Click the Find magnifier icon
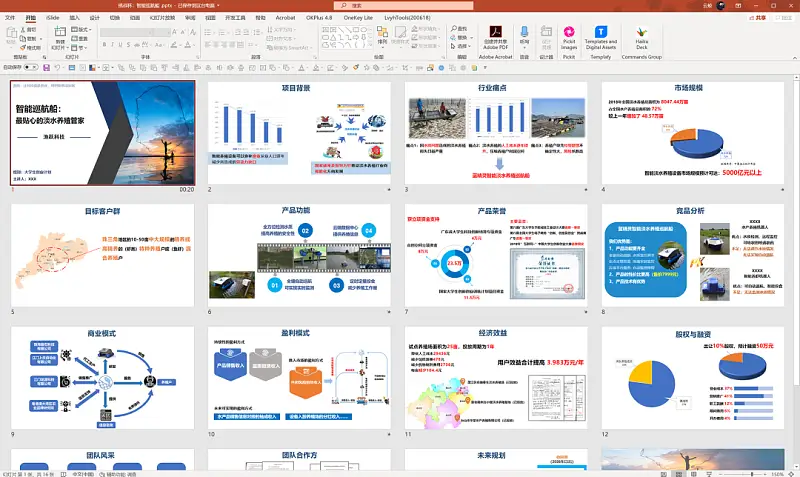 pyautogui.click(x=454, y=29)
